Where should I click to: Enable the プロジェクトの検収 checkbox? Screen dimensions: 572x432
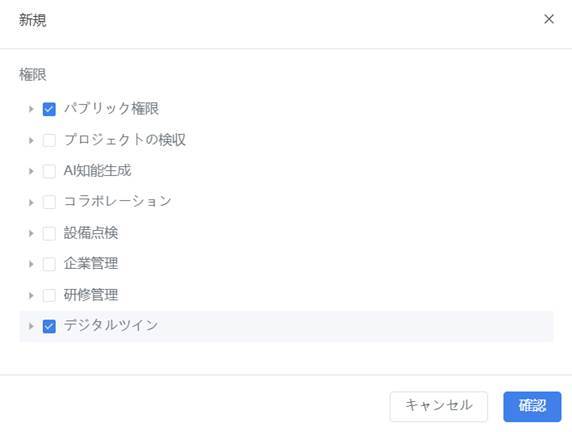(x=49, y=140)
